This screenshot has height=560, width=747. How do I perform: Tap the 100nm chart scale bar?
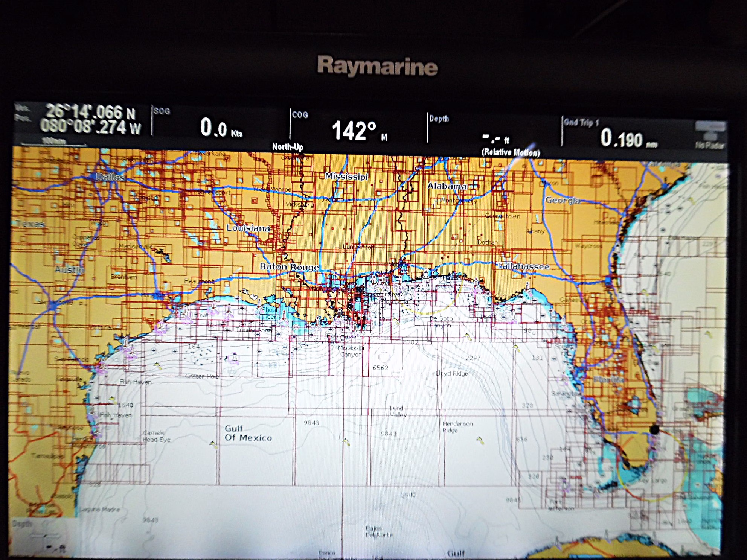[x=54, y=142]
